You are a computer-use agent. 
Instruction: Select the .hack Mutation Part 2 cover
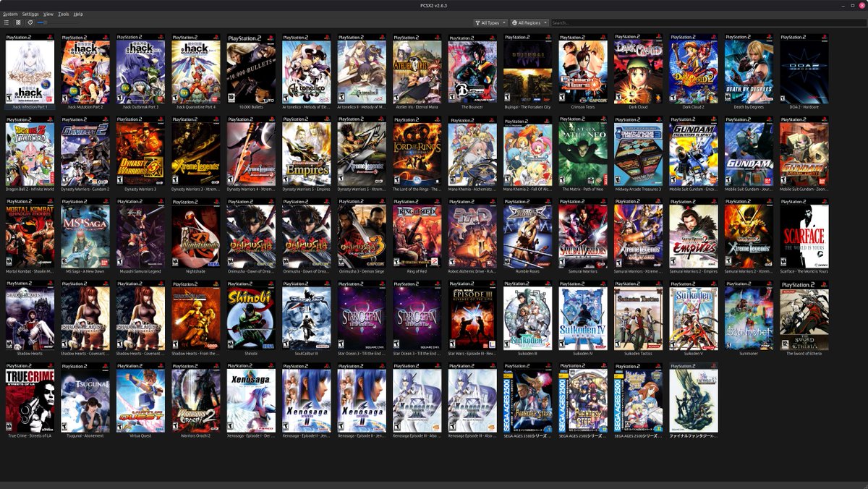(85, 69)
